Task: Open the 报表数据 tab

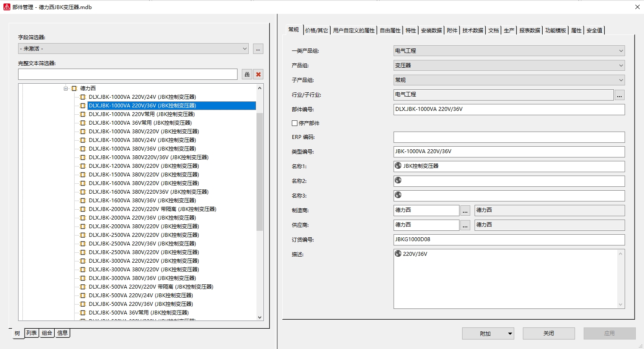Action: (530, 31)
